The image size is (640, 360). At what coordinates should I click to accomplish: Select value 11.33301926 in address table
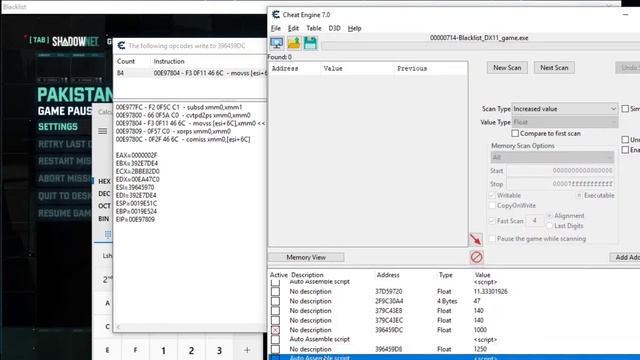point(490,291)
